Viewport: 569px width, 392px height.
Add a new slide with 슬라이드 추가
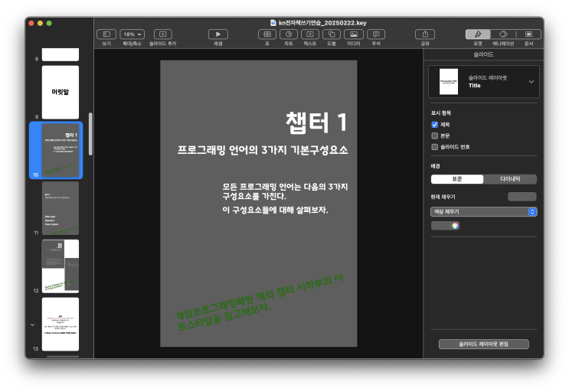coord(162,34)
